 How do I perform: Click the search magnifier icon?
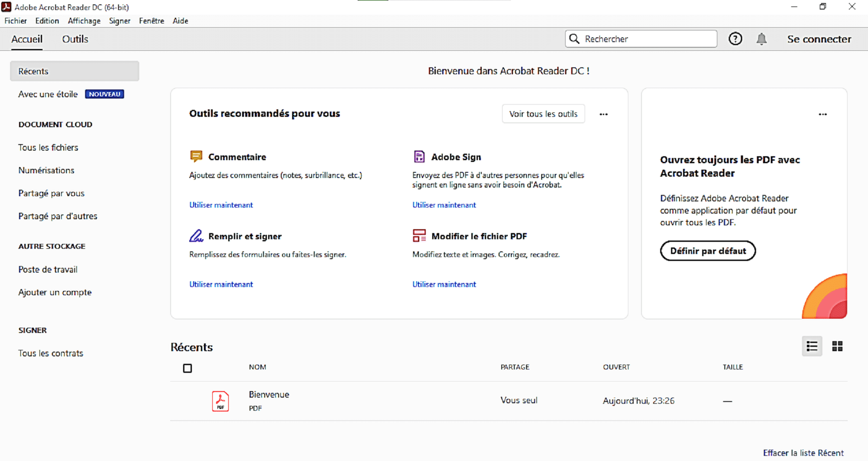coord(574,39)
